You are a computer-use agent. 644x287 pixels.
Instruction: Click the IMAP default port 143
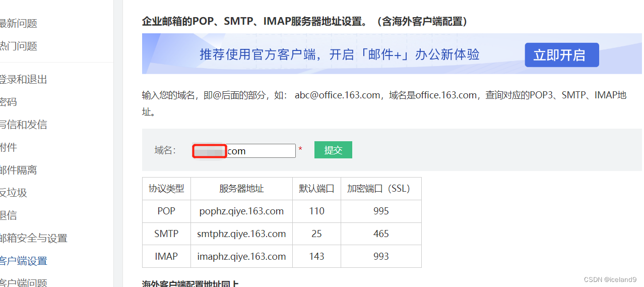[x=316, y=256]
